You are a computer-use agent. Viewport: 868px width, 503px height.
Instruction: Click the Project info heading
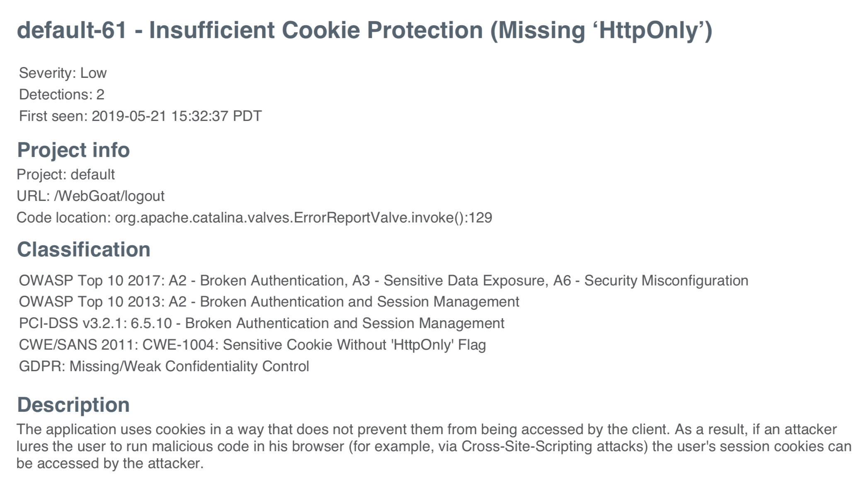point(73,150)
